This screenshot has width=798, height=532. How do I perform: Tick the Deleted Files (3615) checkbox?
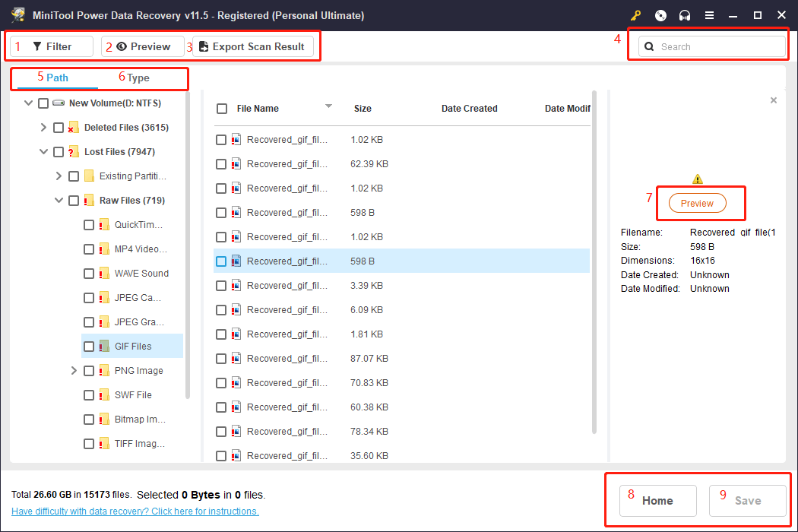pyautogui.click(x=59, y=127)
